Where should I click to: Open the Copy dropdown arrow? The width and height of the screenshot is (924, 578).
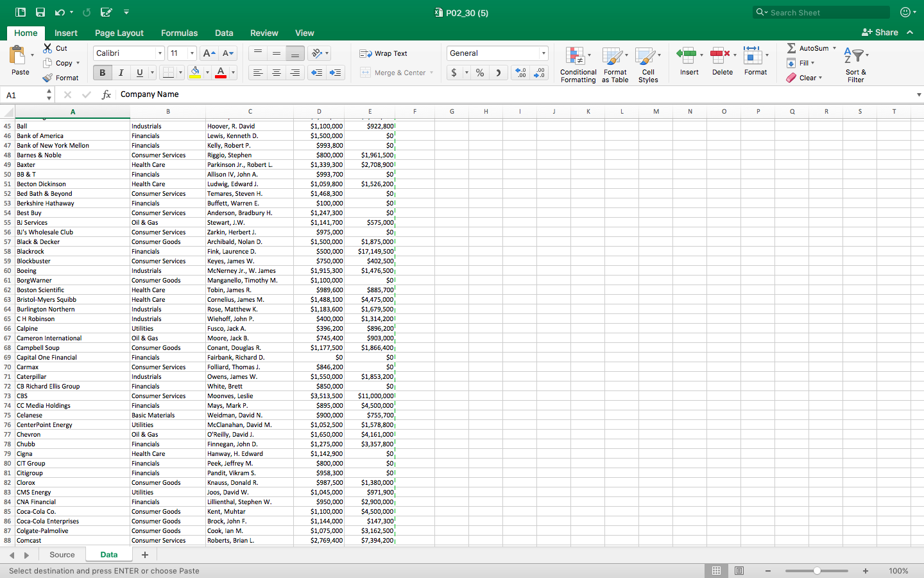coord(78,63)
